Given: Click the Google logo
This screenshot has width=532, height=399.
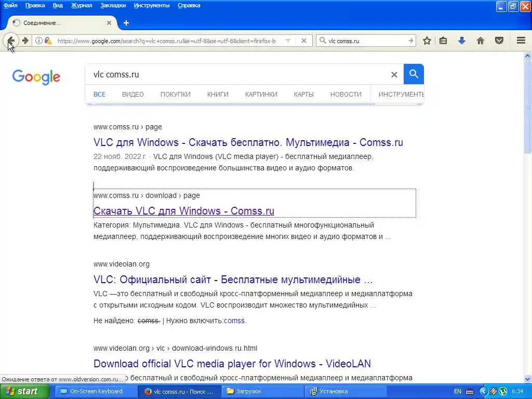Looking at the screenshot, I should tap(36, 77).
